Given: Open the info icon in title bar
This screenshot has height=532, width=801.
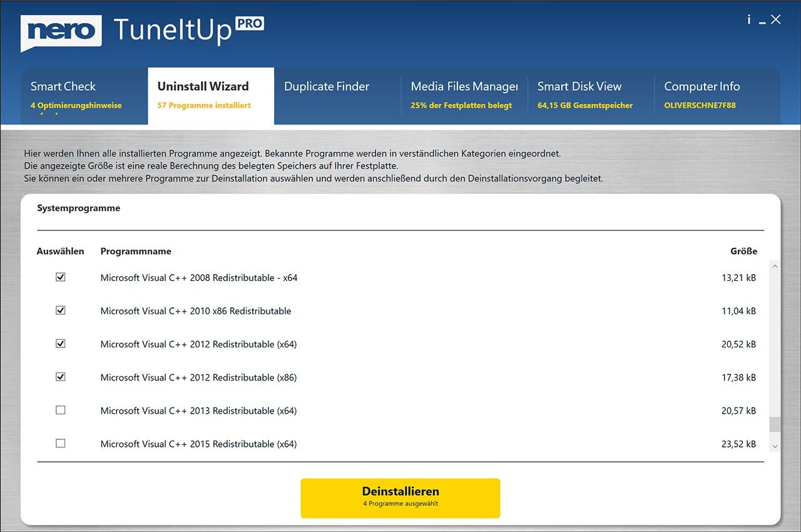Looking at the screenshot, I should [748, 19].
